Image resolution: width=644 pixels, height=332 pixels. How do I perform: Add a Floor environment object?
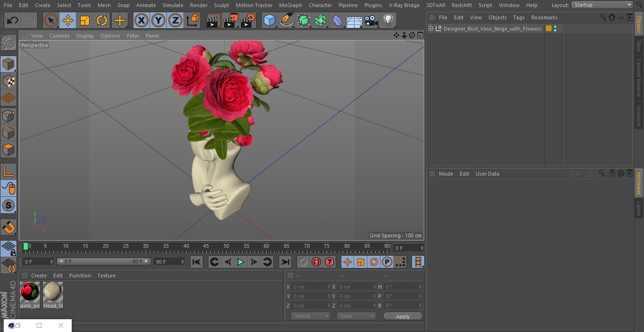[x=355, y=21]
